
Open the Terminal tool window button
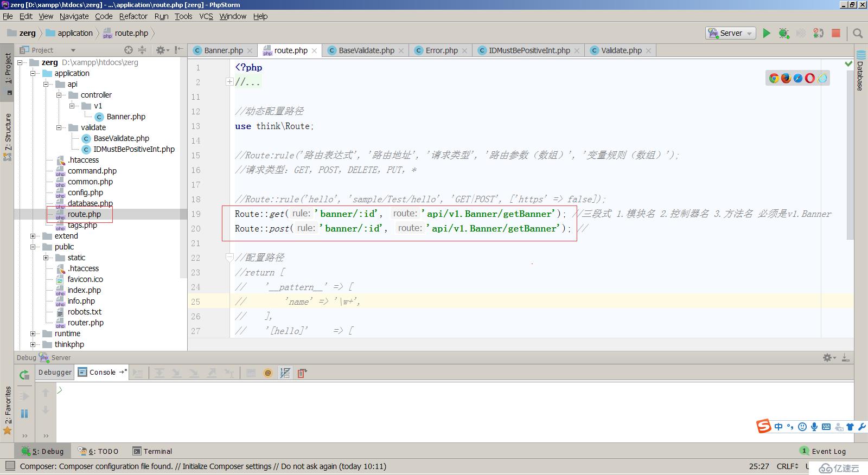152,451
